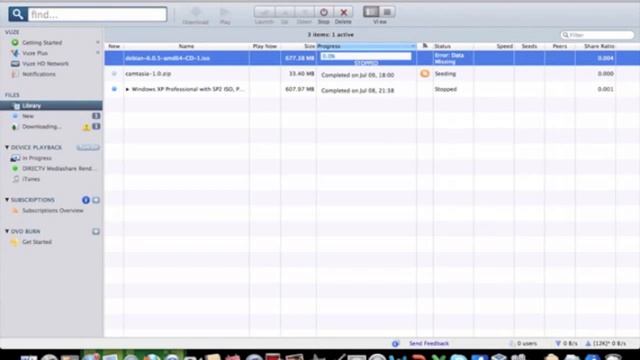Image resolution: width=640 pixels, height=360 pixels.
Task: Select Downloading under Files
Action: tap(42, 127)
